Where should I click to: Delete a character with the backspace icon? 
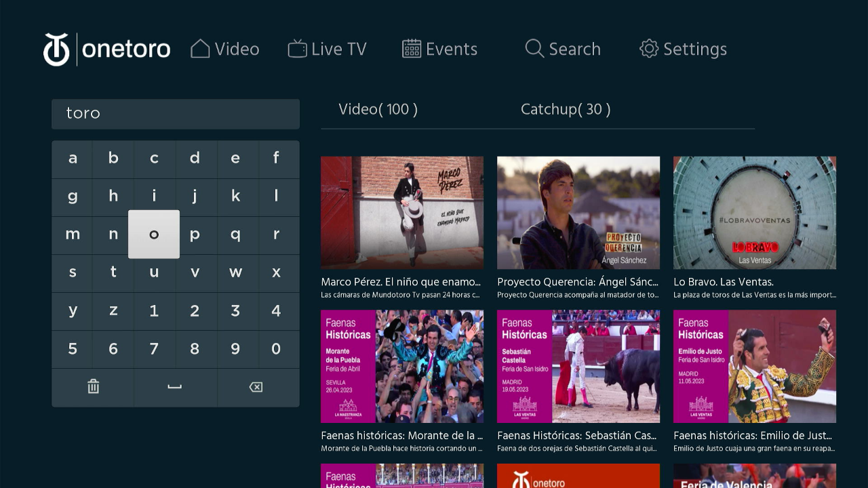[x=257, y=387]
